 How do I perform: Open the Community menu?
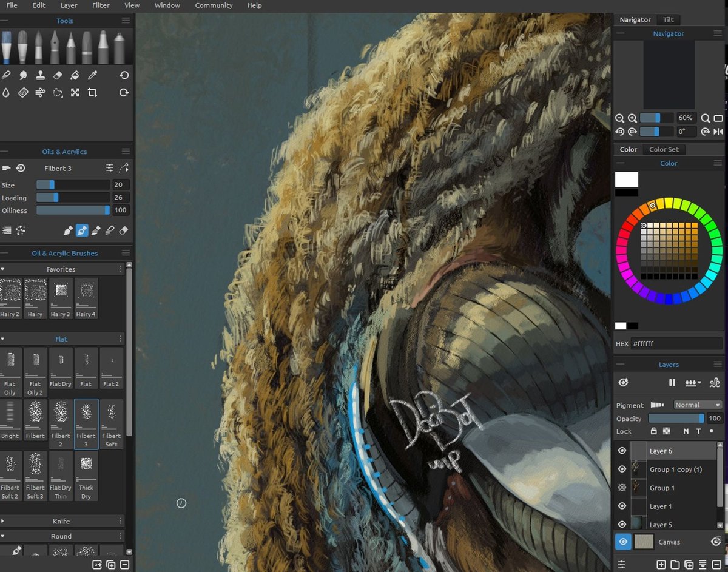[214, 5]
